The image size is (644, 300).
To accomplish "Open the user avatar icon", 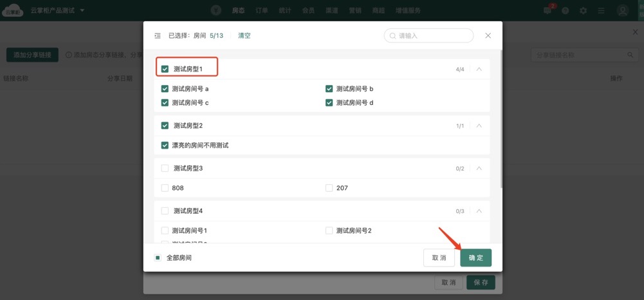I will pos(623,11).
